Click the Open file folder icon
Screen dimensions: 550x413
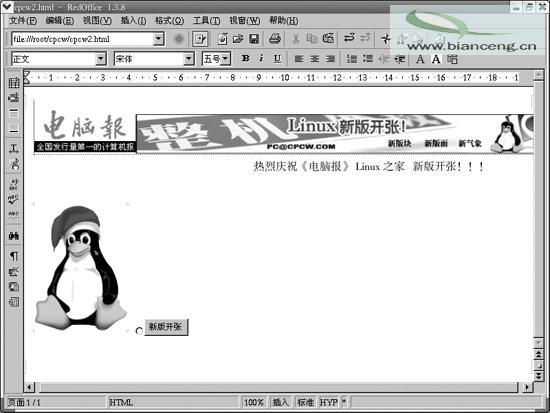pyautogui.click(x=238, y=39)
